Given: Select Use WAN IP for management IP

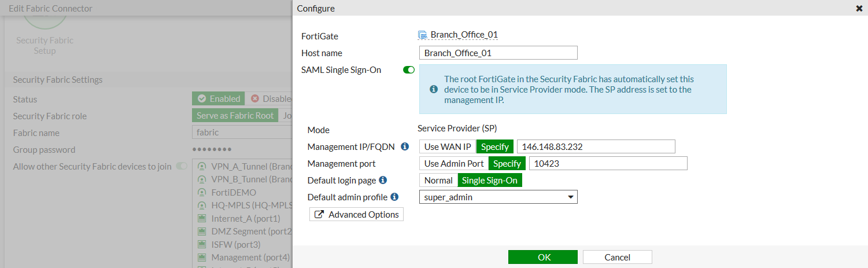Looking at the screenshot, I should pos(448,146).
